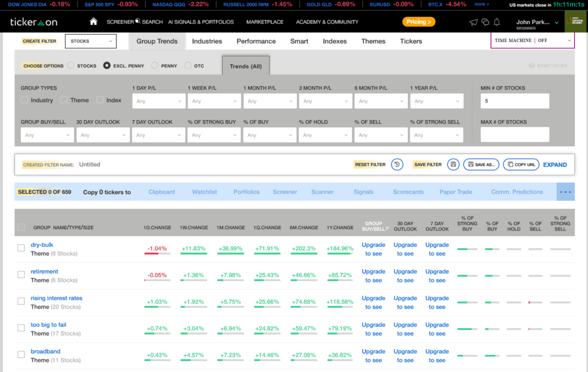Click the orange Pricing button
This screenshot has width=588, height=372.
(419, 22)
